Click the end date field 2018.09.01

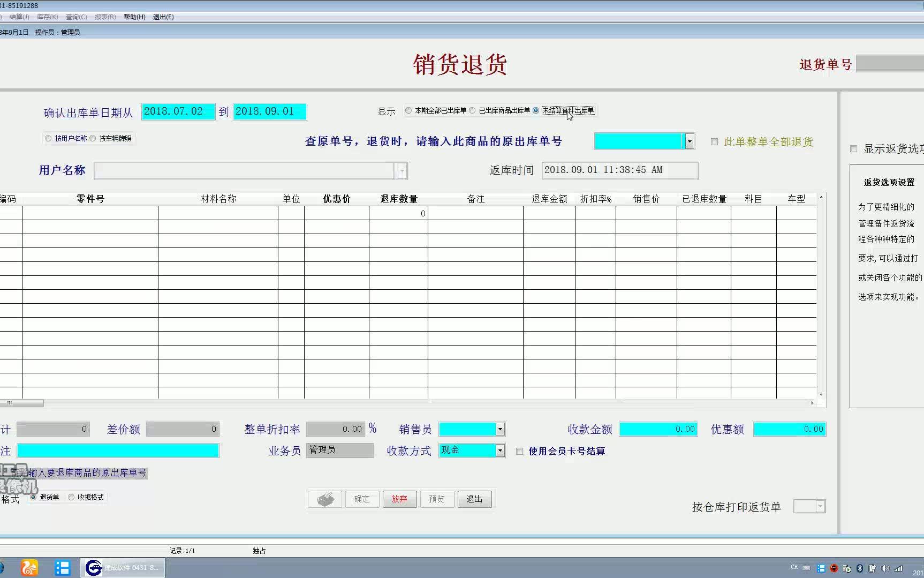pos(270,111)
